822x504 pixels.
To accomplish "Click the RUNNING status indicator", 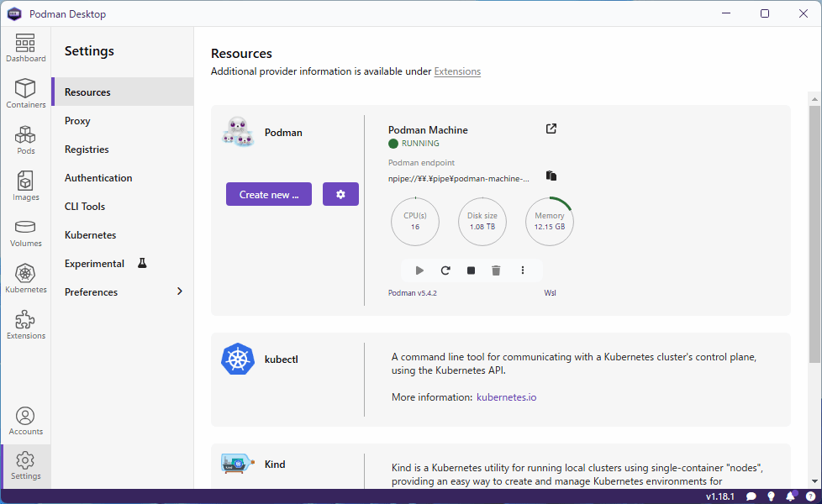I will (414, 144).
